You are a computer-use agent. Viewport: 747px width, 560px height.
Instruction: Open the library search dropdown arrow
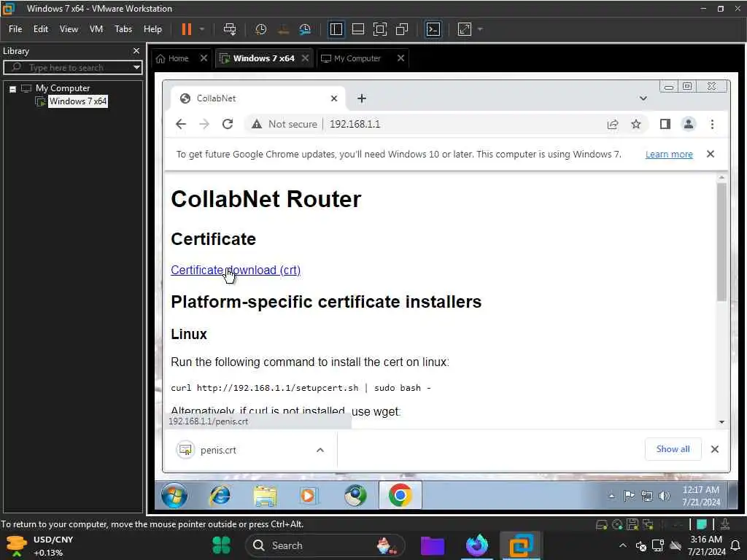pyautogui.click(x=136, y=68)
